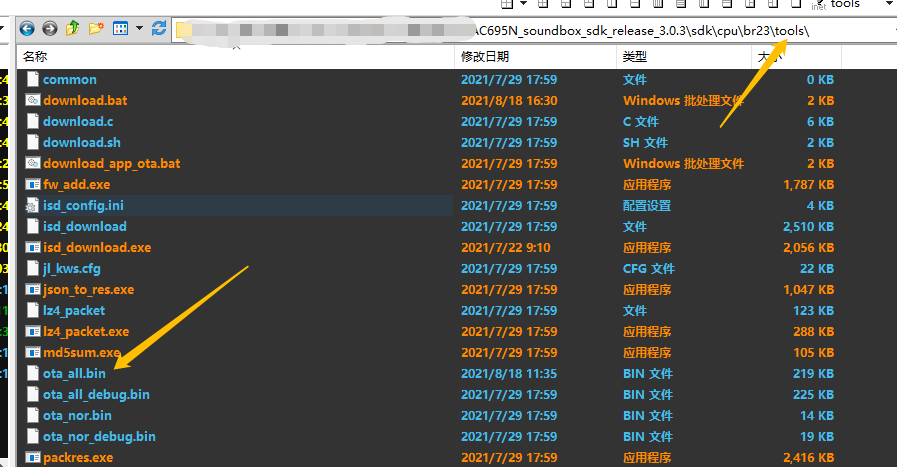897x467 pixels.
Task: Click the view layout icon
Action: 121,28
